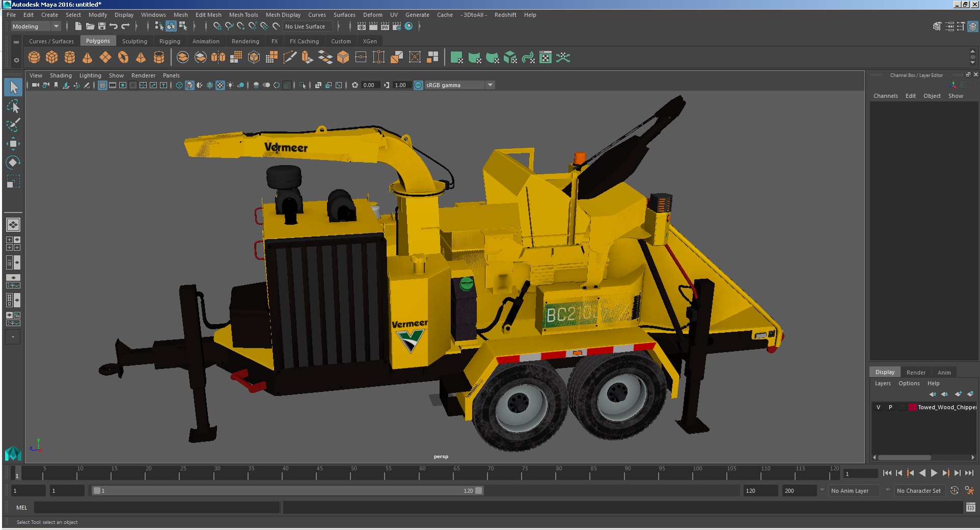Click the Save Scene disk icon
This screenshot has height=530, width=980.
click(x=102, y=26)
